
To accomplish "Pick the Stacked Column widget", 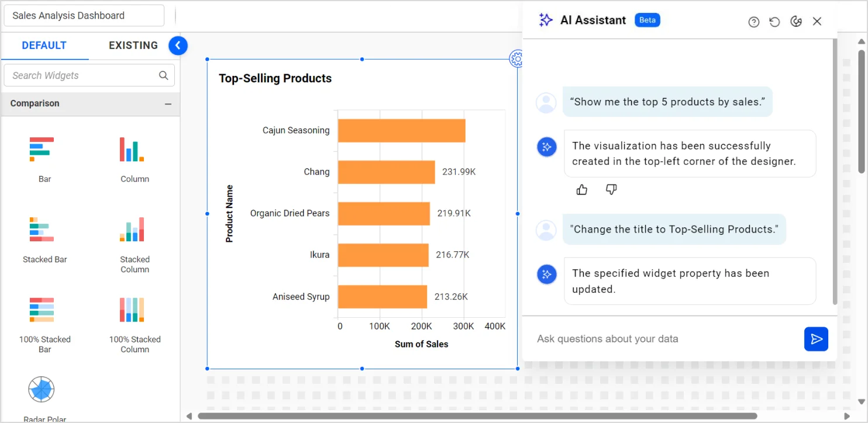I will tap(132, 230).
